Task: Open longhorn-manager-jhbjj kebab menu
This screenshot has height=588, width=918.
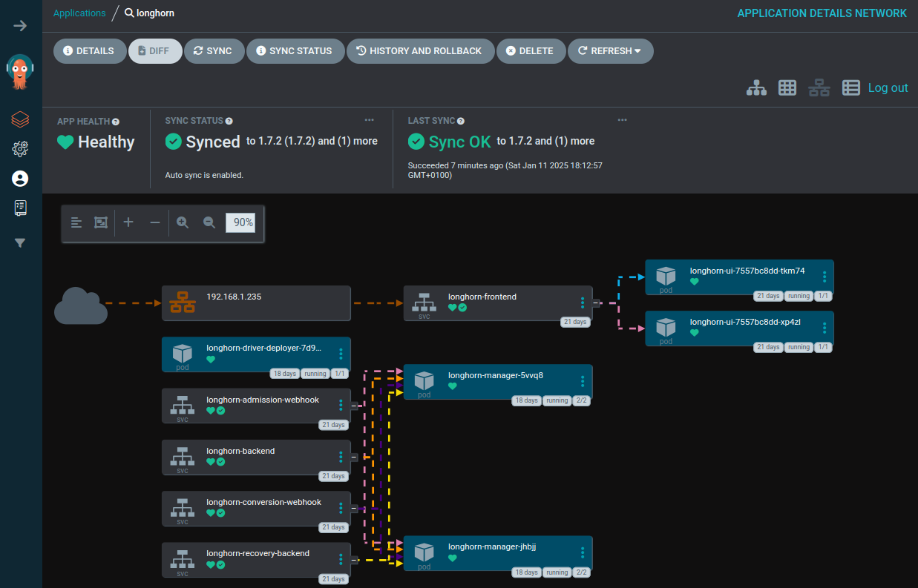Action: pyautogui.click(x=583, y=552)
